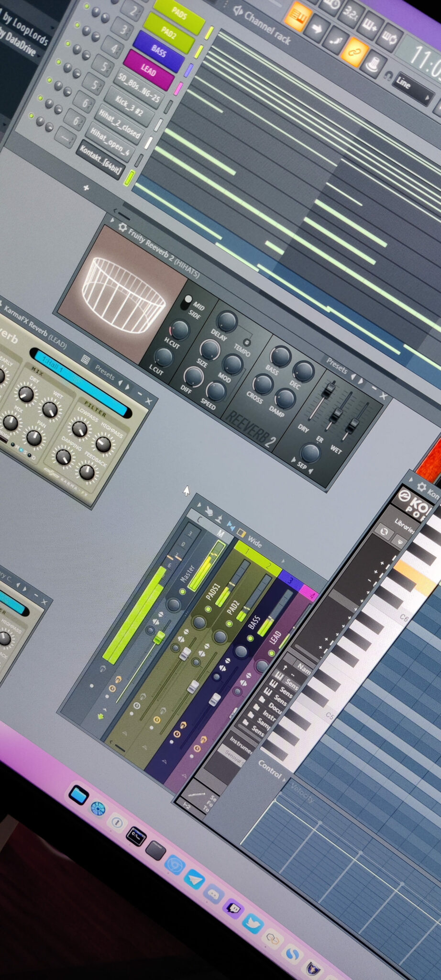Select the BASS channel button

pos(158,51)
